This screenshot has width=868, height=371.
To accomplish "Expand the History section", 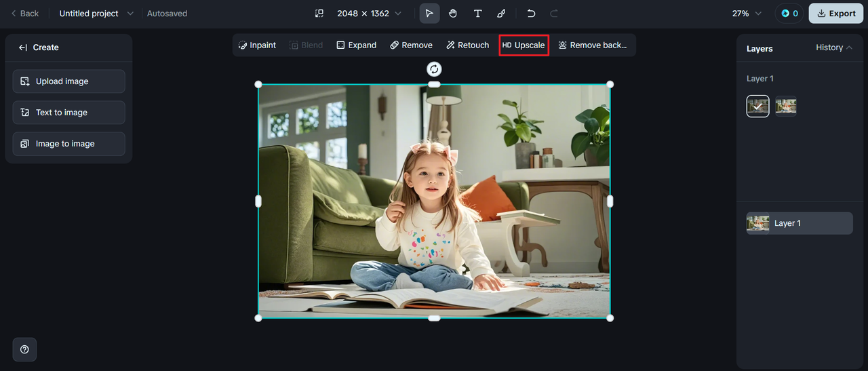I will (x=834, y=47).
